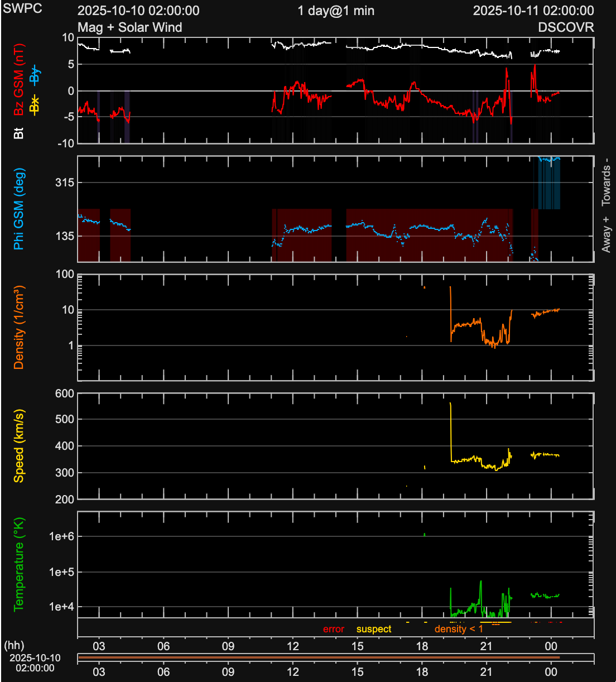Open the DSCOVR data source selector
The image size is (616, 682).
(x=566, y=27)
